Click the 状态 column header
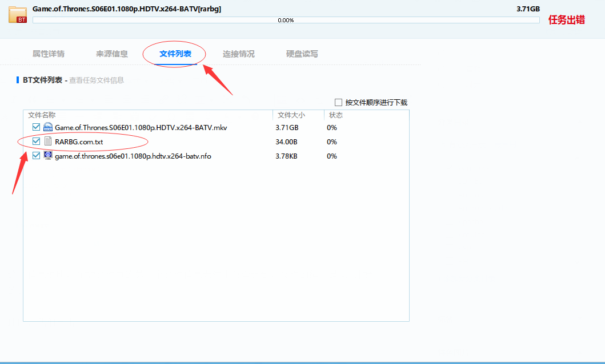The image size is (605, 364). [336, 115]
